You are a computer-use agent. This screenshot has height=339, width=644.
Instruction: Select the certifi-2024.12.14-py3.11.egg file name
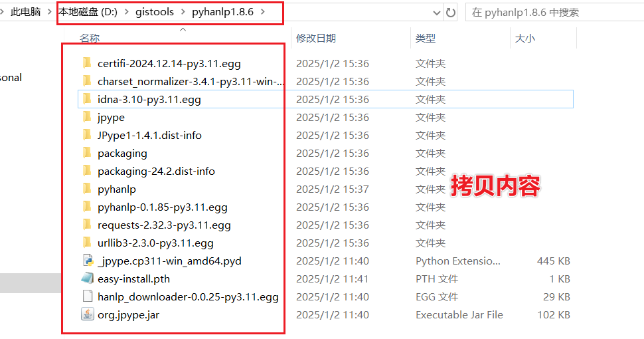pos(169,63)
